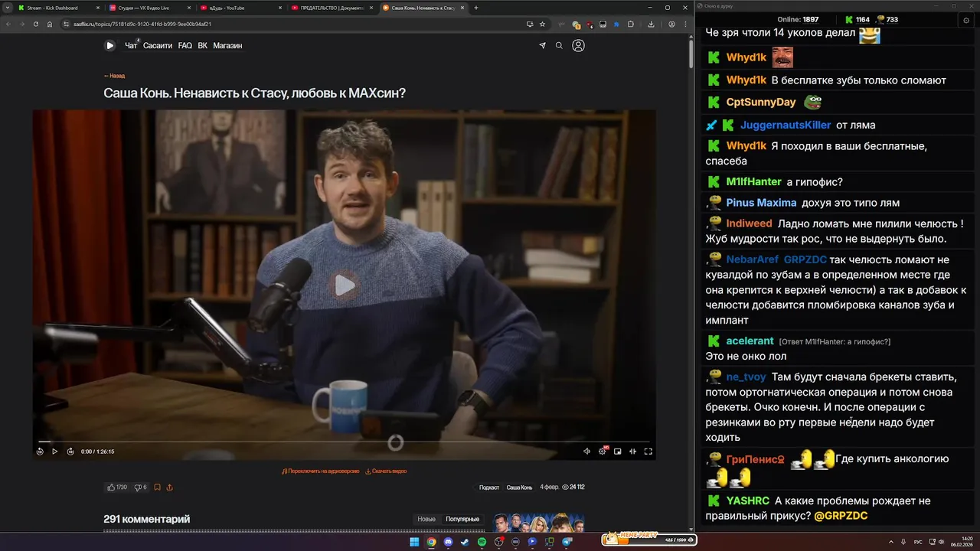Open Windows Start menu

coord(414,542)
